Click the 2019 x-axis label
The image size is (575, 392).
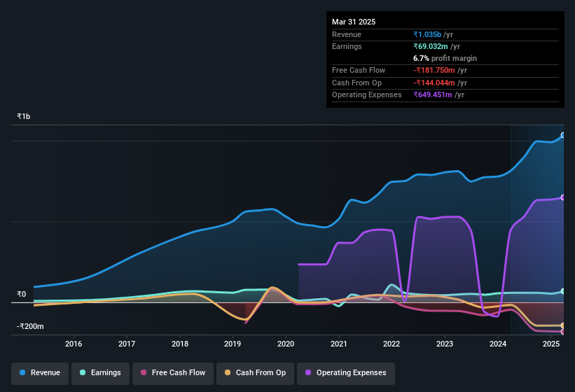[x=233, y=344]
